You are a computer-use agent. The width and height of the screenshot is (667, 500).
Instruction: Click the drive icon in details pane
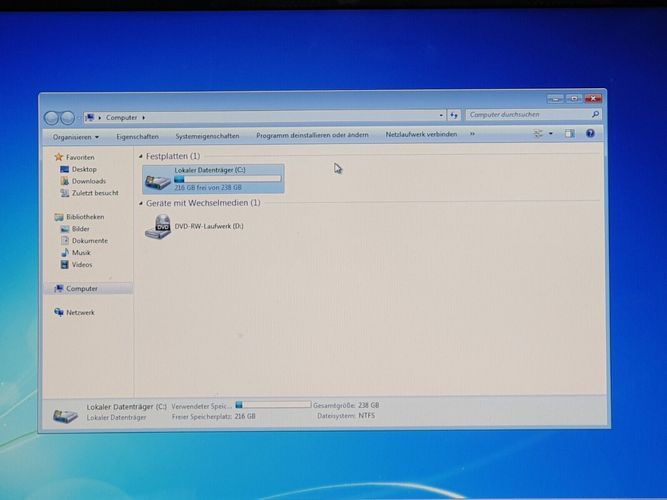pyautogui.click(x=66, y=414)
